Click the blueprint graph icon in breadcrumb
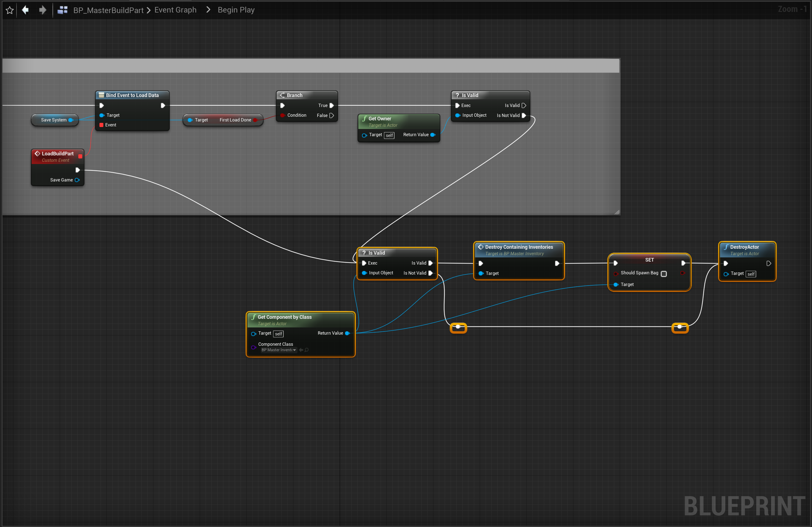 click(x=63, y=10)
